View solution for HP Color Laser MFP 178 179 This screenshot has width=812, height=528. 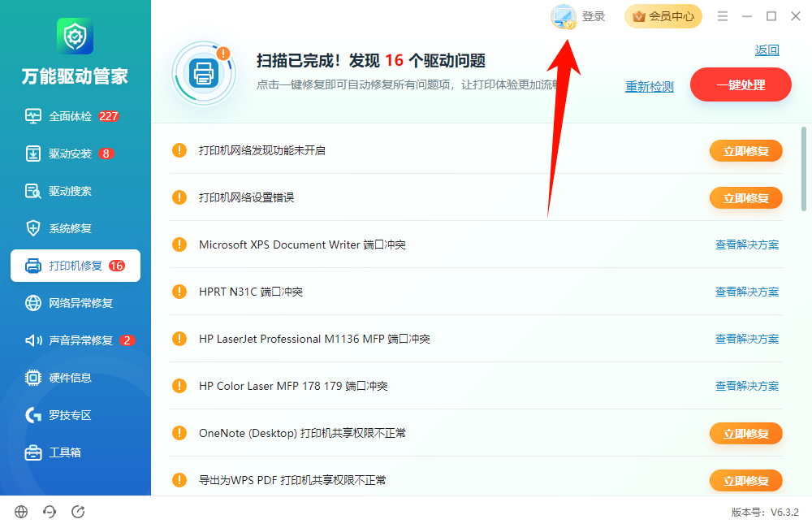(x=747, y=386)
